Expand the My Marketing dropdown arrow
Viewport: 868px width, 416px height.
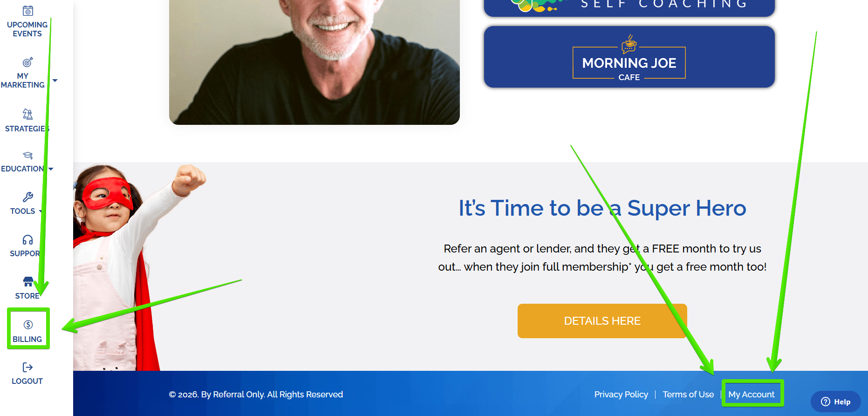pos(55,81)
